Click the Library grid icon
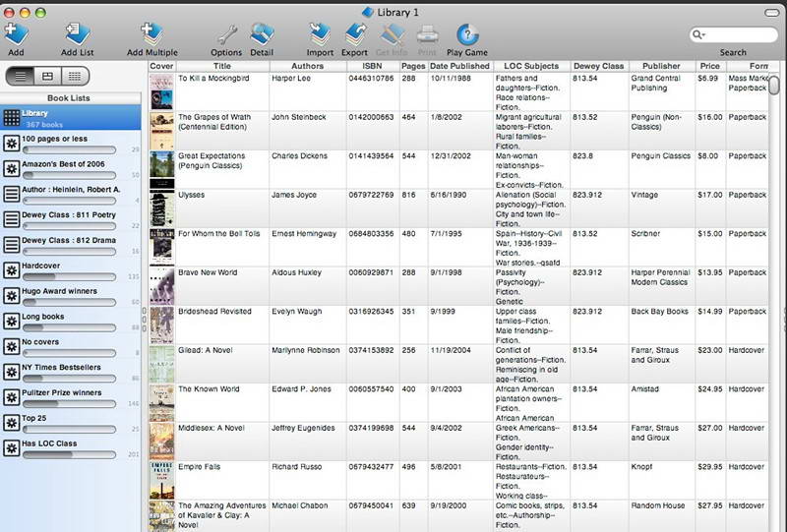 (x=12, y=118)
